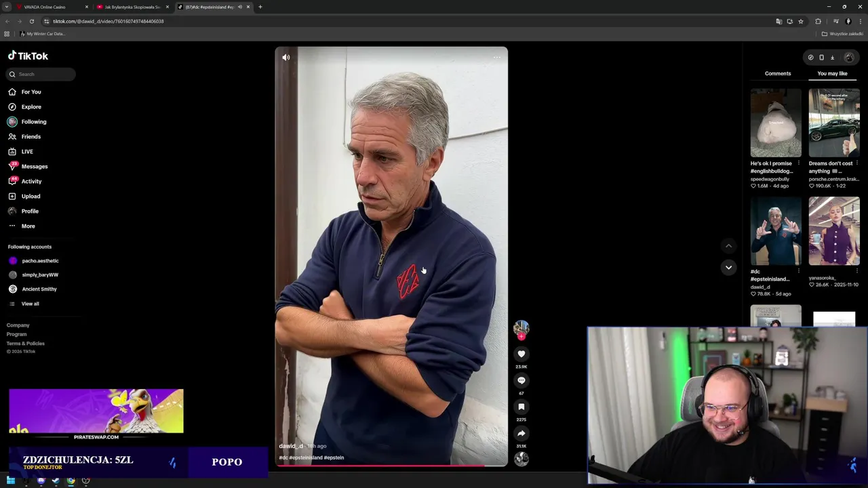The height and width of the screenshot is (488, 868).
Task: Open the tab search dropdown arrow
Action: [x=7, y=7]
